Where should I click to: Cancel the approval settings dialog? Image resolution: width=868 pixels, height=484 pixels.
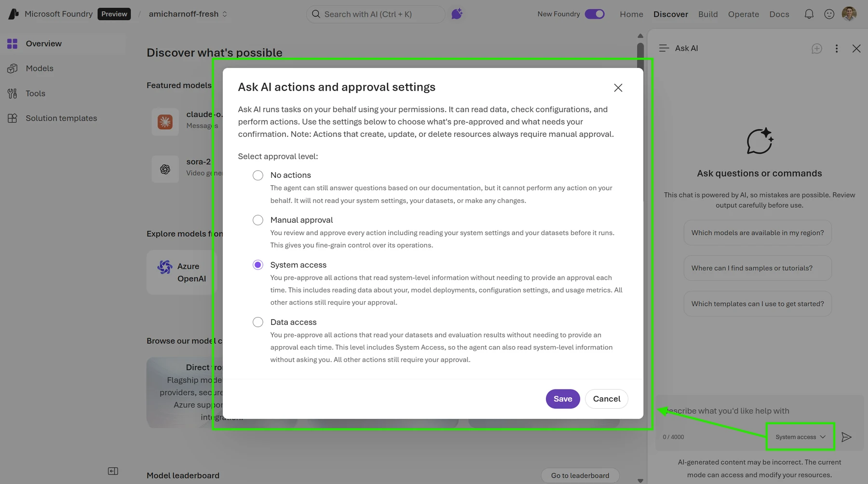click(x=607, y=399)
